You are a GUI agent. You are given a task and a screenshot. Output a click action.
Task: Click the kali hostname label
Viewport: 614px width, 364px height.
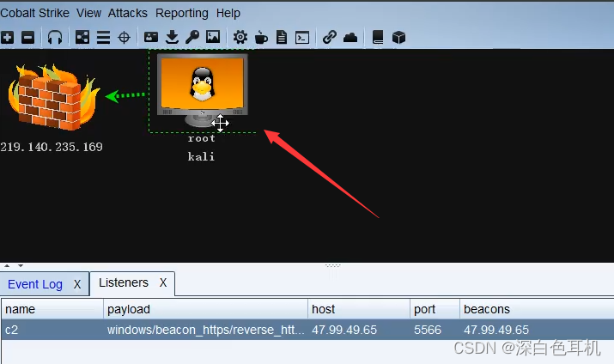coord(201,156)
